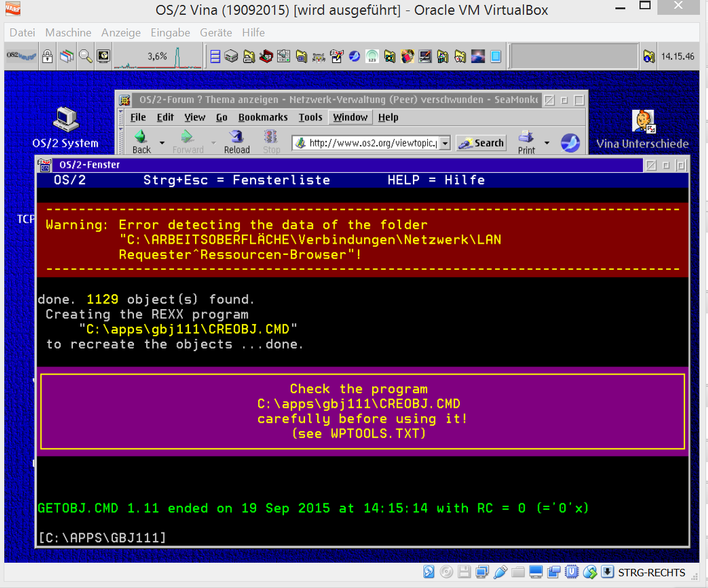Click the VirtualBox network adapters status icon

click(482, 572)
